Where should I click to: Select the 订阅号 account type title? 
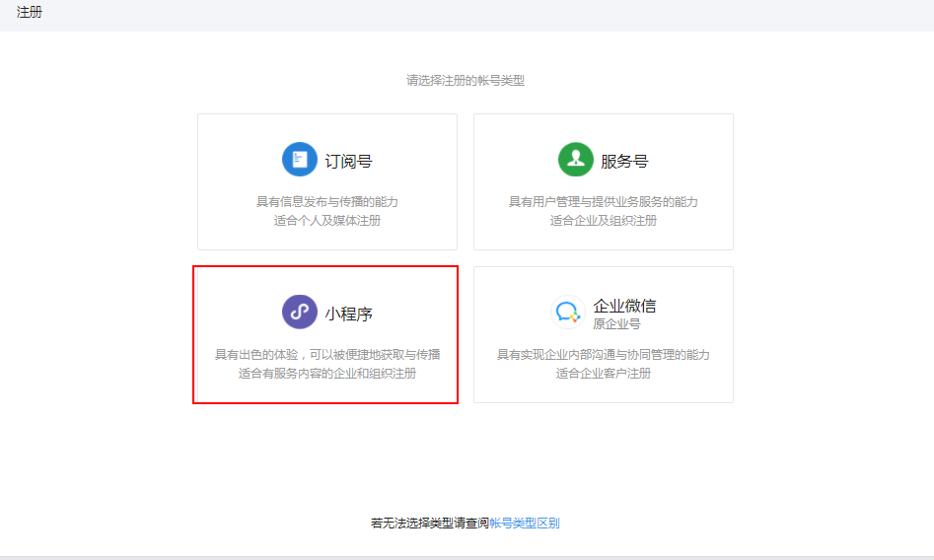click(x=348, y=162)
